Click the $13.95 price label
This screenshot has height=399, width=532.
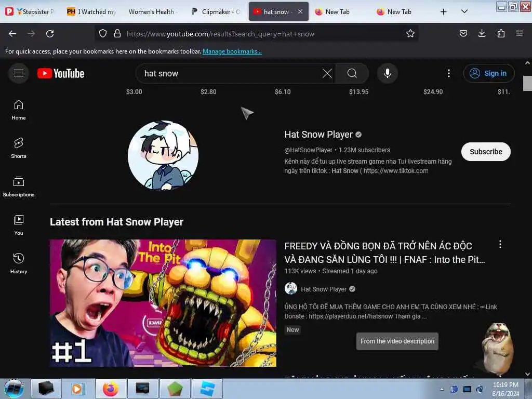pos(358,91)
